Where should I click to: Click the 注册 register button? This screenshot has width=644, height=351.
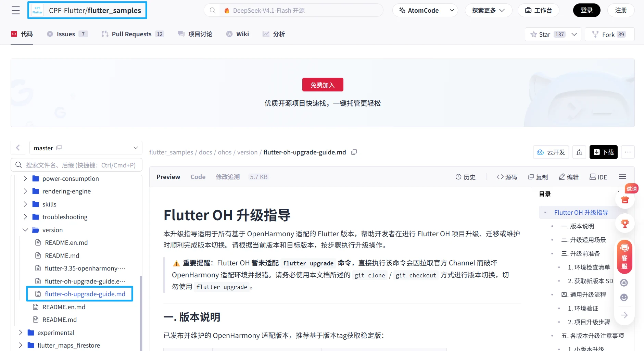(x=621, y=10)
